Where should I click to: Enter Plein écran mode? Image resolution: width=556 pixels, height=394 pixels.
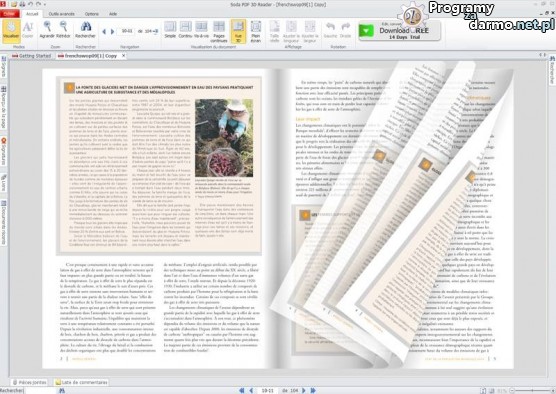pos(256,31)
